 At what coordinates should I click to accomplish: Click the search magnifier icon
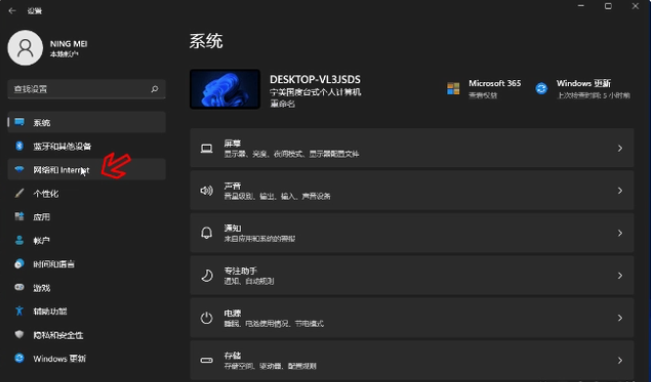coord(154,89)
